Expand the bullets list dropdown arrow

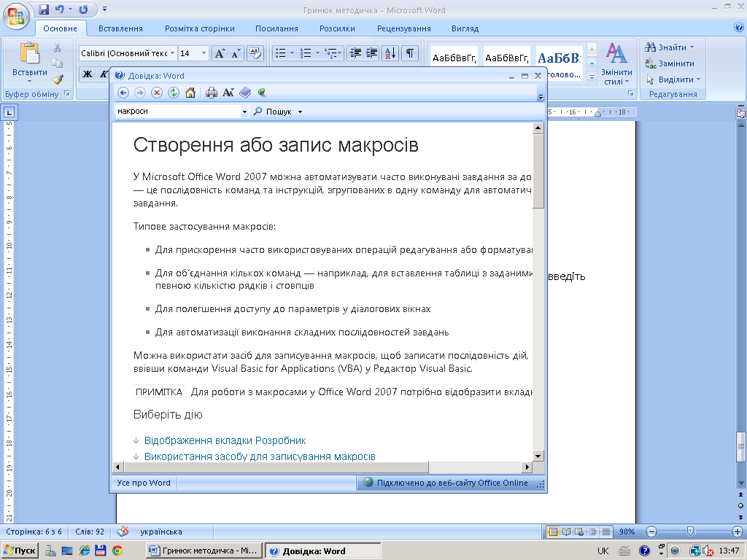click(x=292, y=53)
